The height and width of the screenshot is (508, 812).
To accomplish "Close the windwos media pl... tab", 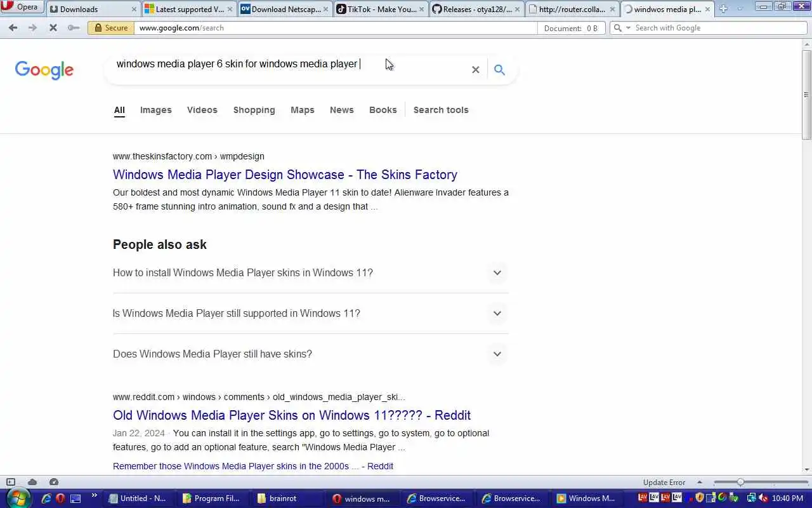I will [x=707, y=10].
